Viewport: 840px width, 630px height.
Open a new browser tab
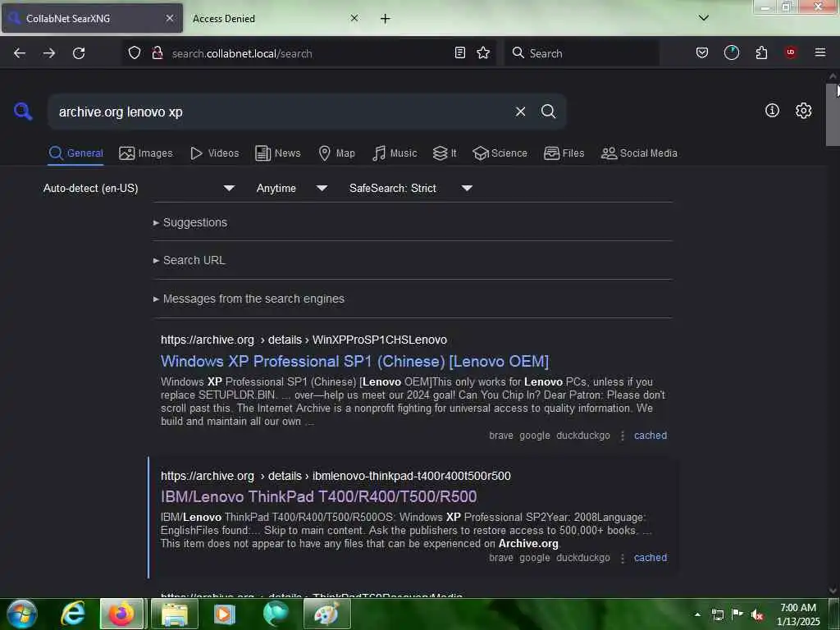click(x=385, y=19)
